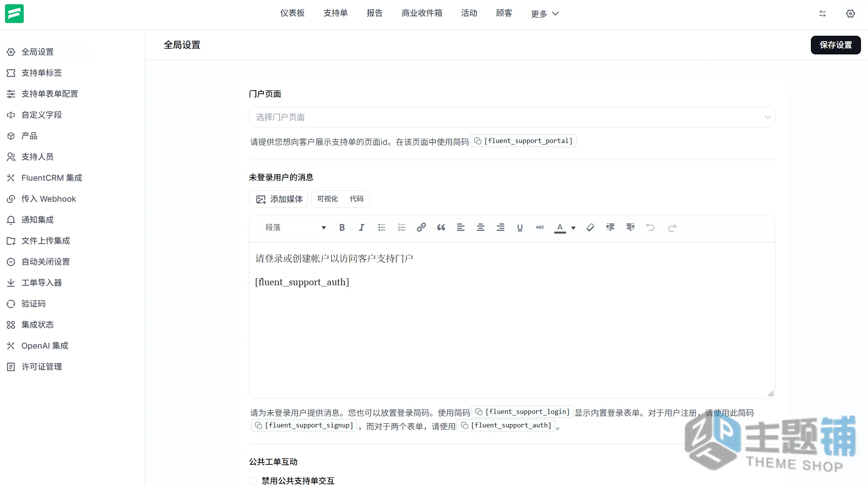Toggle underline formatting

pos(520,228)
